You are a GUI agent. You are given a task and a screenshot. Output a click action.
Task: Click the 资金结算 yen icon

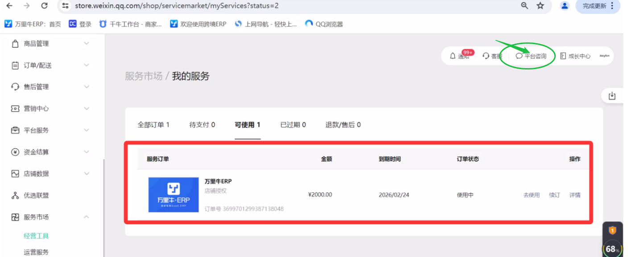(x=15, y=152)
